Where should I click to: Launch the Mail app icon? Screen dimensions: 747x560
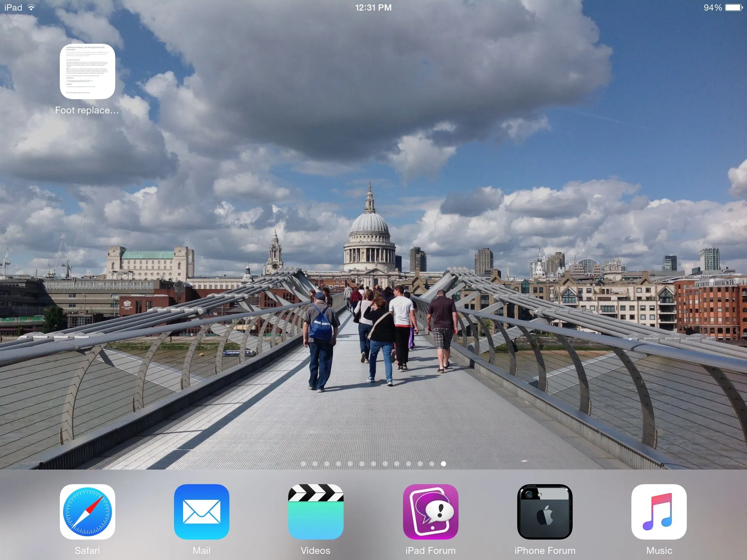(x=201, y=512)
